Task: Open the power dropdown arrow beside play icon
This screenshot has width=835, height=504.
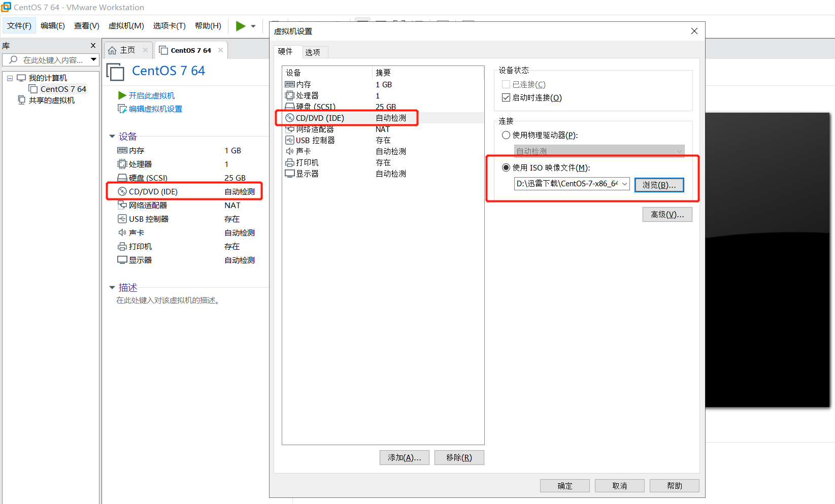Action: [x=253, y=26]
